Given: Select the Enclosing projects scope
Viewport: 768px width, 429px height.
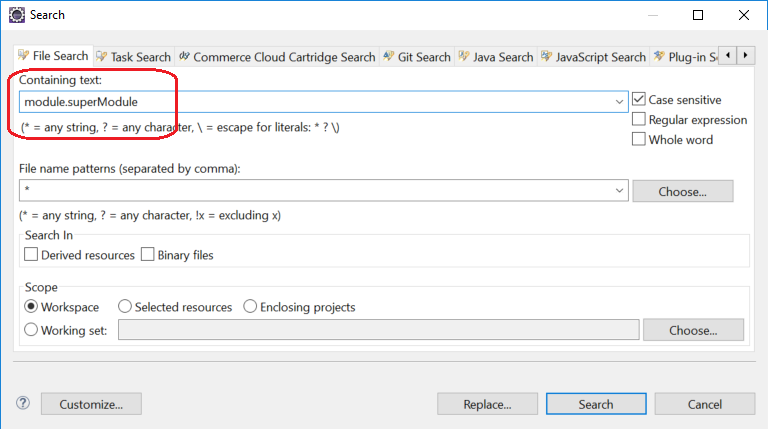Looking at the screenshot, I should [250, 307].
